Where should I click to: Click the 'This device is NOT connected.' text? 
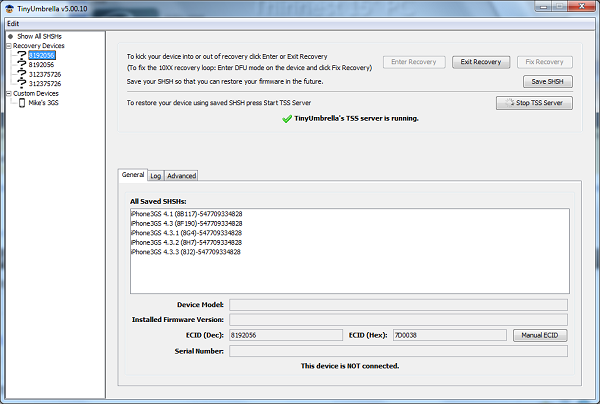350,366
